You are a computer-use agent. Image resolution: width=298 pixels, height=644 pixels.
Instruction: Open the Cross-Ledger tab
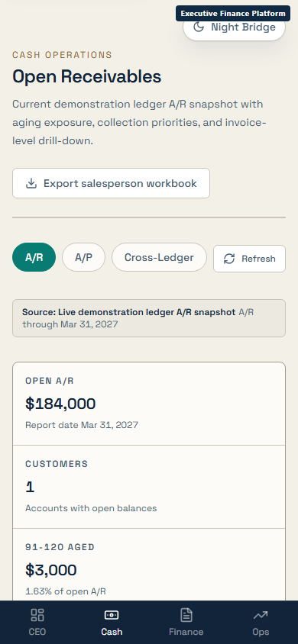159,257
